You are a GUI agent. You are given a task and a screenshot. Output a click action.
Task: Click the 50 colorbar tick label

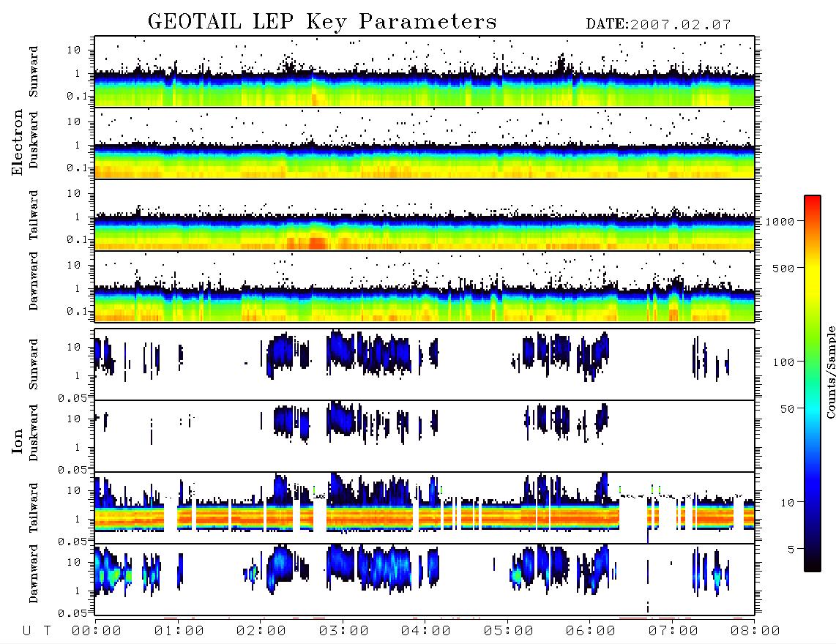pyautogui.click(x=787, y=409)
